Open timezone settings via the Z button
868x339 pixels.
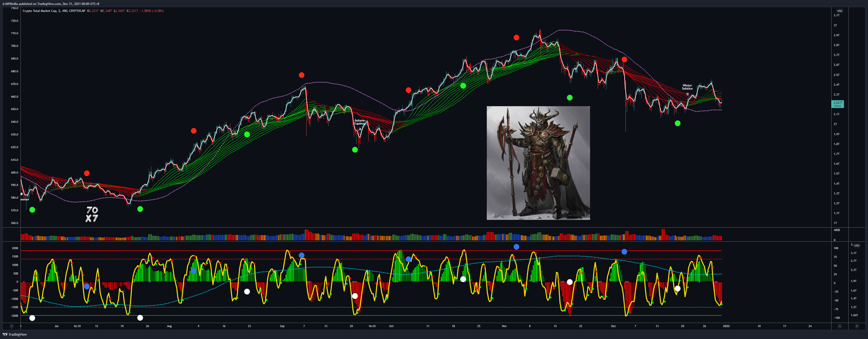11,326
